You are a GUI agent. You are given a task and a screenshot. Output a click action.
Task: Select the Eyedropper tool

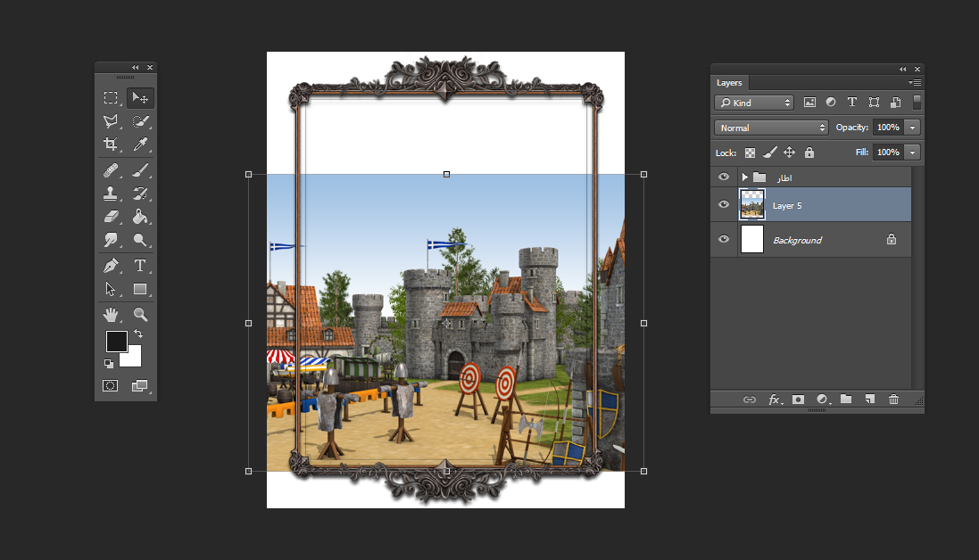pyautogui.click(x=140, y=144)
